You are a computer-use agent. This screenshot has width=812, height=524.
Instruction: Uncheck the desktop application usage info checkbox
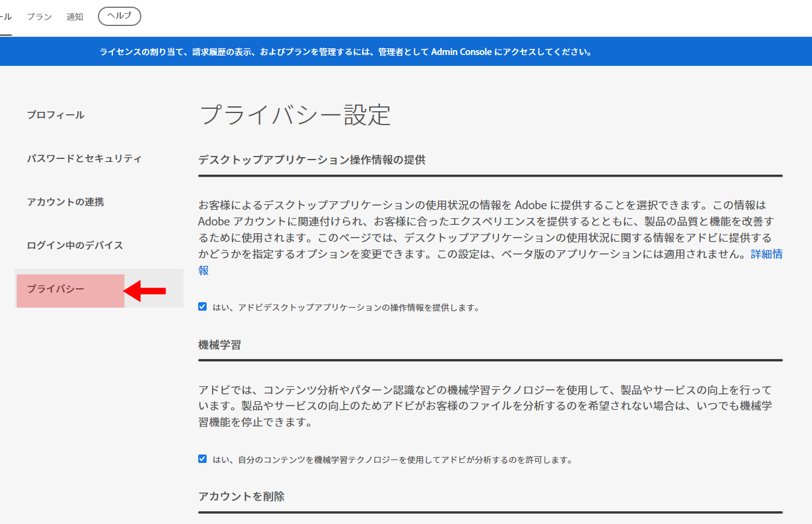[x=202, y=306]
